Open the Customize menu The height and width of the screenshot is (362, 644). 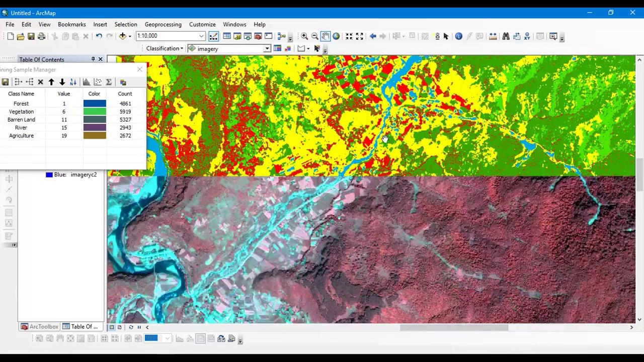pos(202,24)
